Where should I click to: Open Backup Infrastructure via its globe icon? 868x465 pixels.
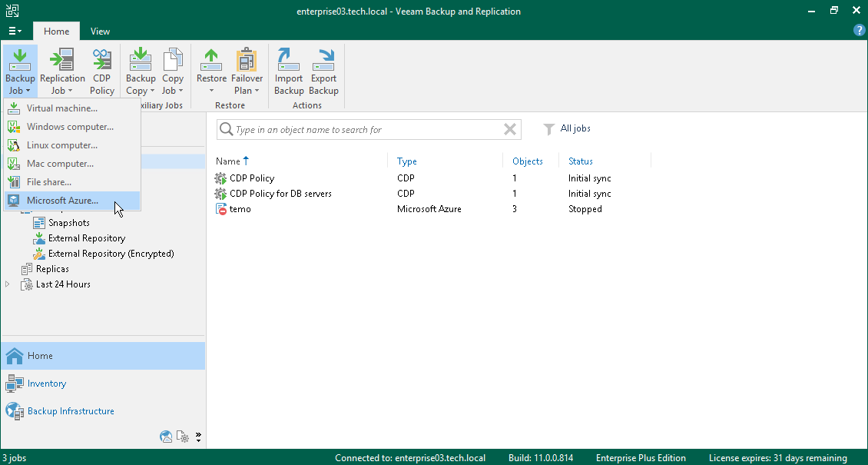pyautogui.click(x=15, y=411)
